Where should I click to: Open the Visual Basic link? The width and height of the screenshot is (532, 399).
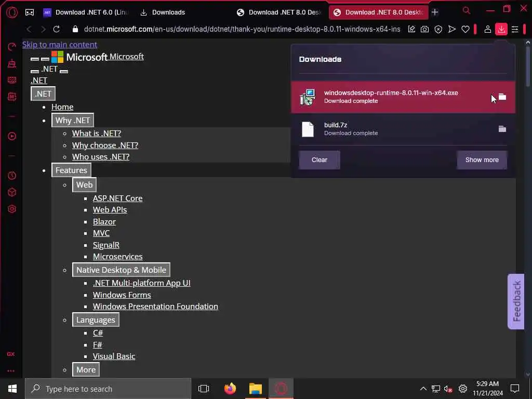(114, 356)
